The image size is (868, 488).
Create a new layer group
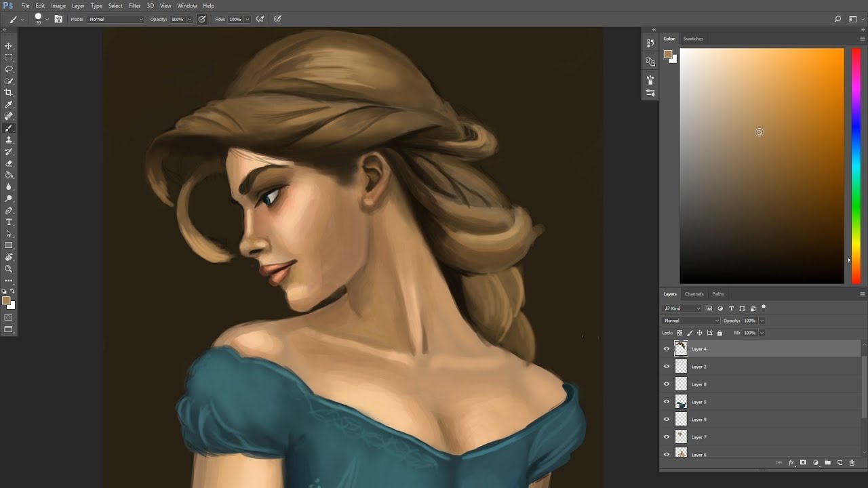coord(827,463)
